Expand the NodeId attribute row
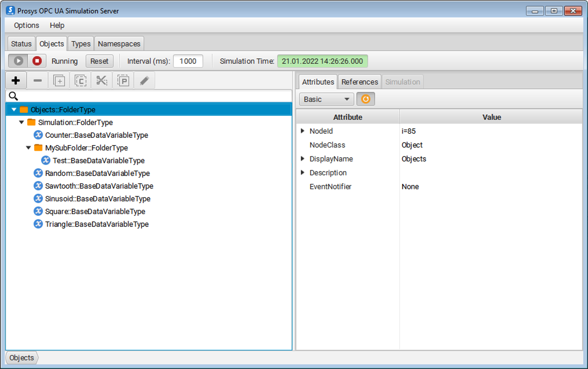This screenshot has height=369, width=588. [x=302, y=131]
